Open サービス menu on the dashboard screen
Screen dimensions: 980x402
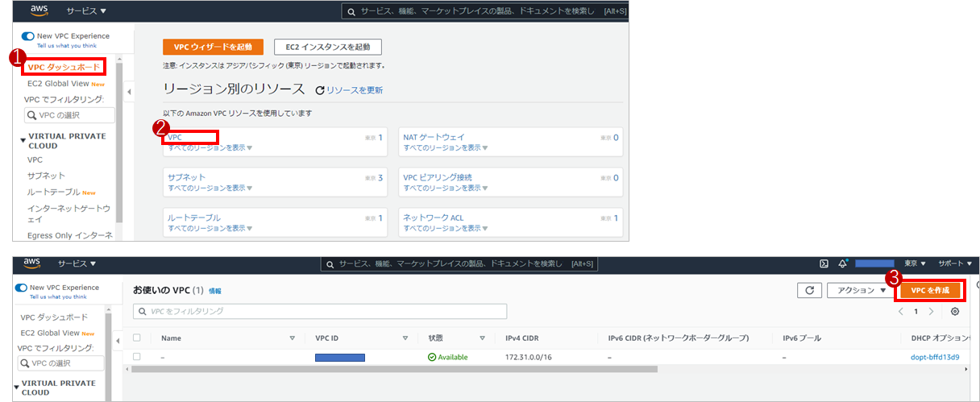[86, 11]
